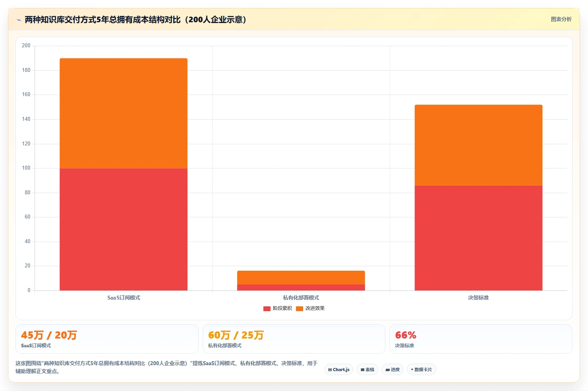Click the 进度 tag
Image resolution: width=588 pixels, height=391 pixels.
click(x=393, y=370)
